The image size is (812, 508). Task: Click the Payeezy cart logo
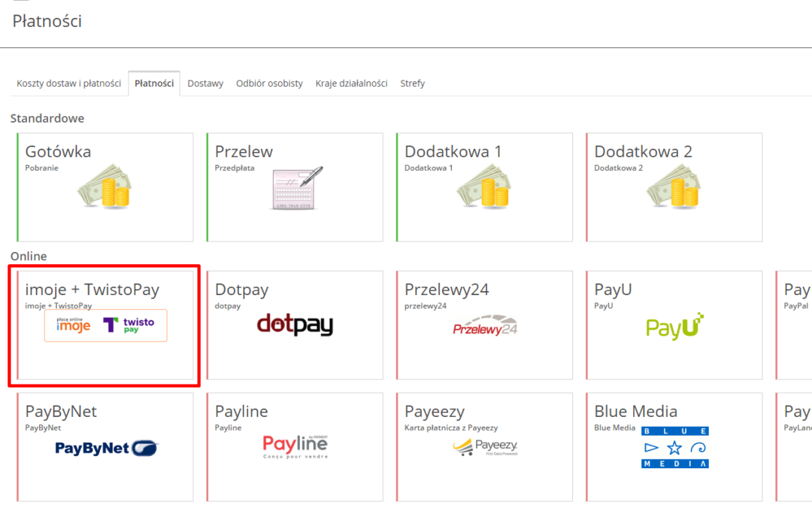pyautogui.click(x=485, y=447)
